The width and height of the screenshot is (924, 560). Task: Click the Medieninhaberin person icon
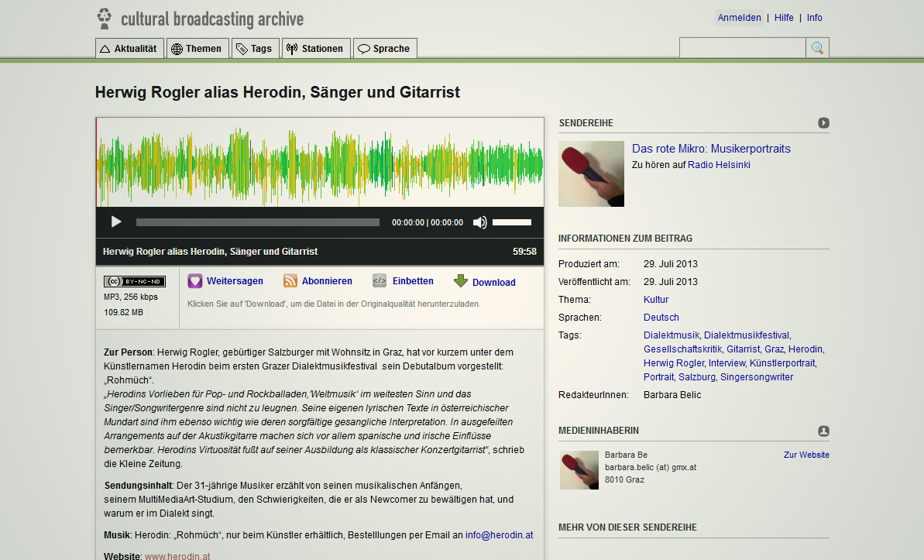[x=824, y=431]
